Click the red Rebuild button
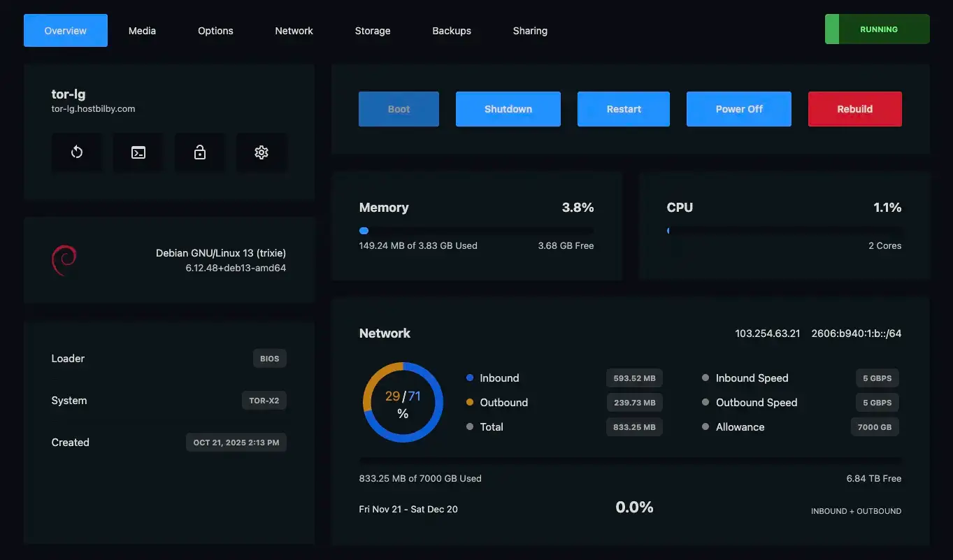The width and height of the screenshot is (953, 560). pyautogui.click(x=855, y=109)
